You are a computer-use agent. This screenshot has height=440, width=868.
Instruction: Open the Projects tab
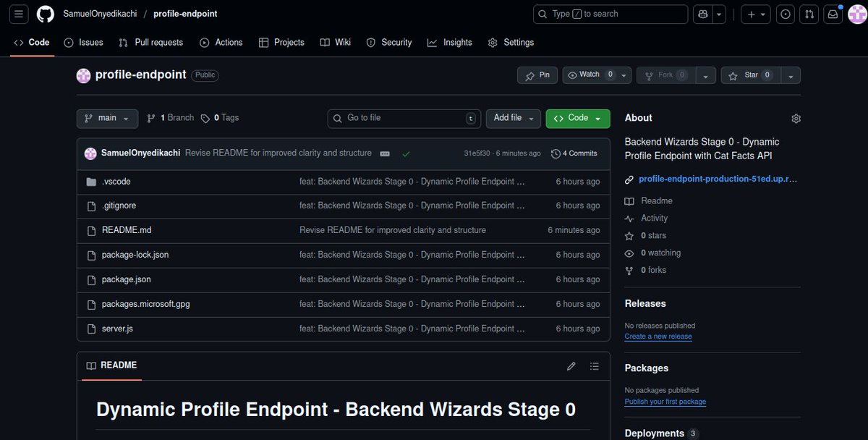[x=281, y=43]
